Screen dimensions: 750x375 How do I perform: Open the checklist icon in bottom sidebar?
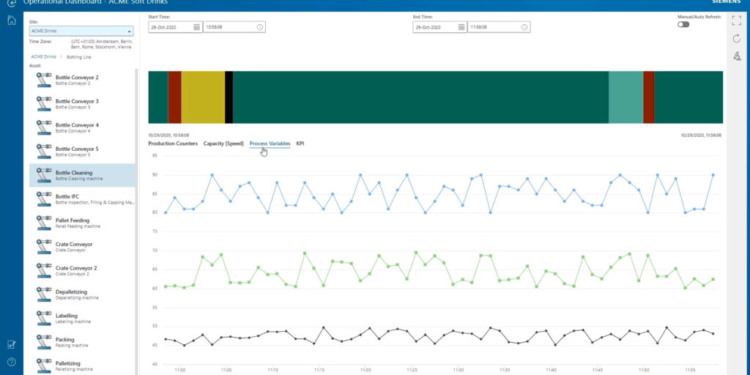(12, 344)
